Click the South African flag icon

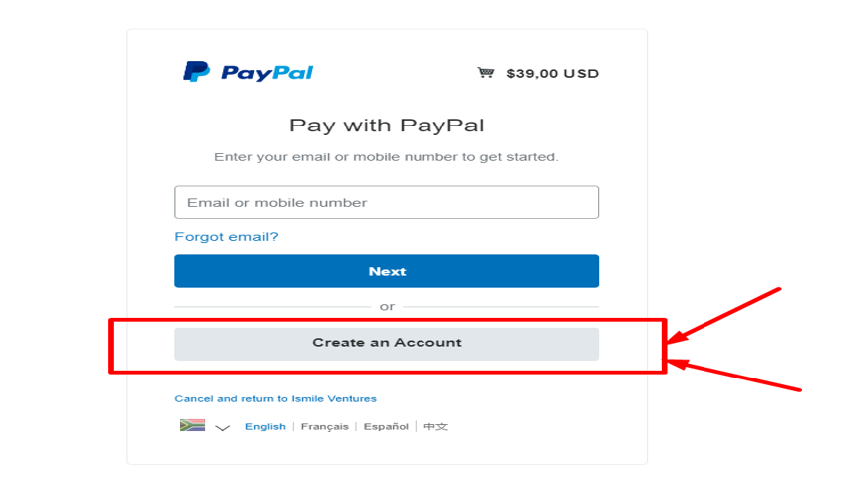192,426
